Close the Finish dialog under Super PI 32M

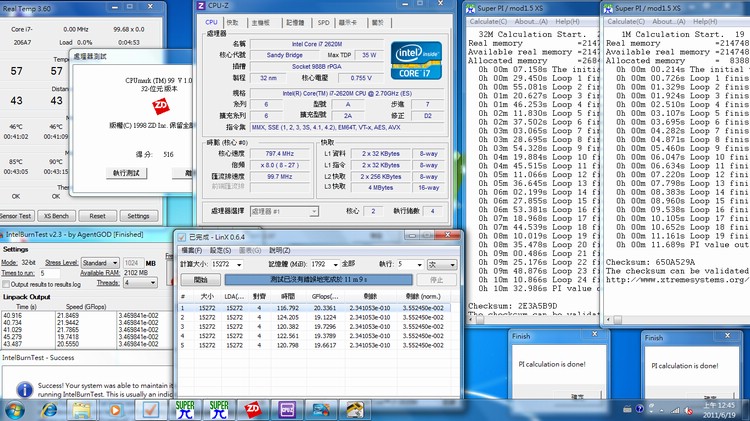click(x=595, y=334)
